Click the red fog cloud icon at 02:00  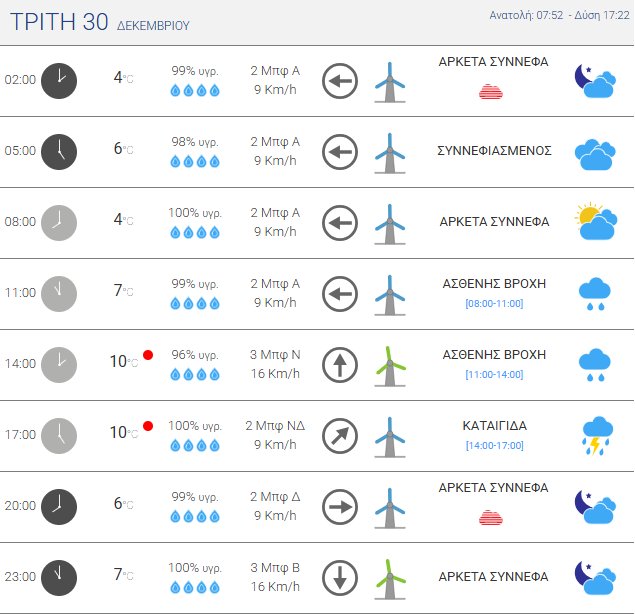[490, 92]
